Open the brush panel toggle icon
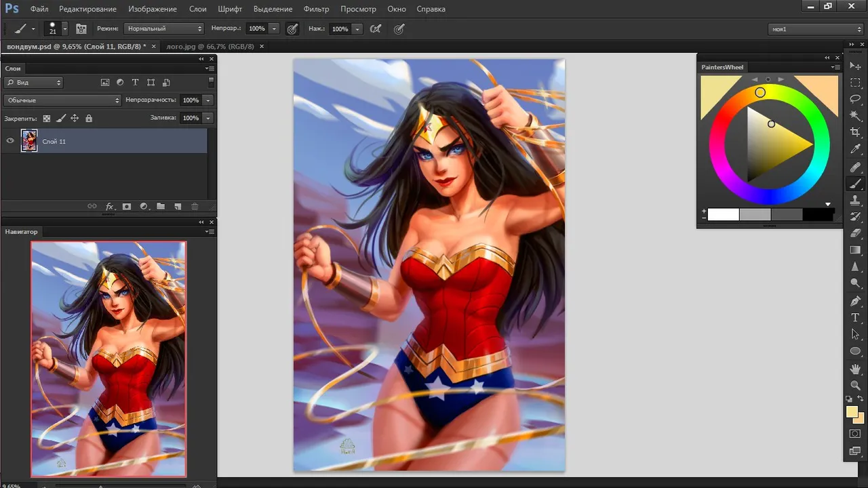The height and width of the screenshot is (488, 868). (81, 29)
